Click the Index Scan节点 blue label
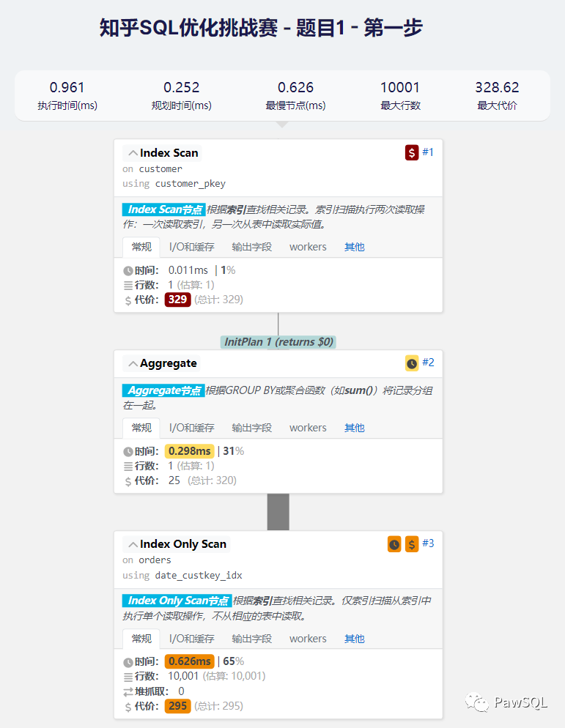 (x=163, y=209)
